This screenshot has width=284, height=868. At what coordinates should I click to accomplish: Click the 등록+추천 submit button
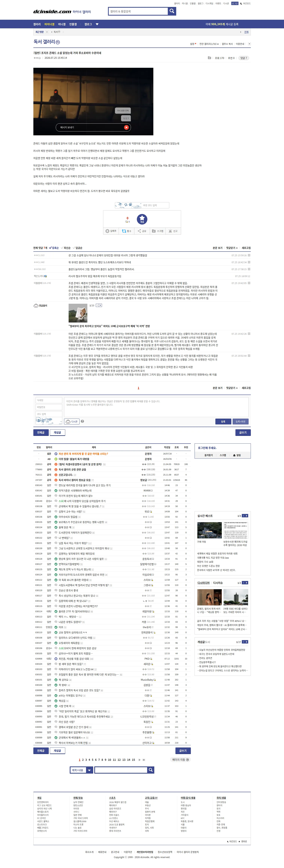(x=241, y=422)
